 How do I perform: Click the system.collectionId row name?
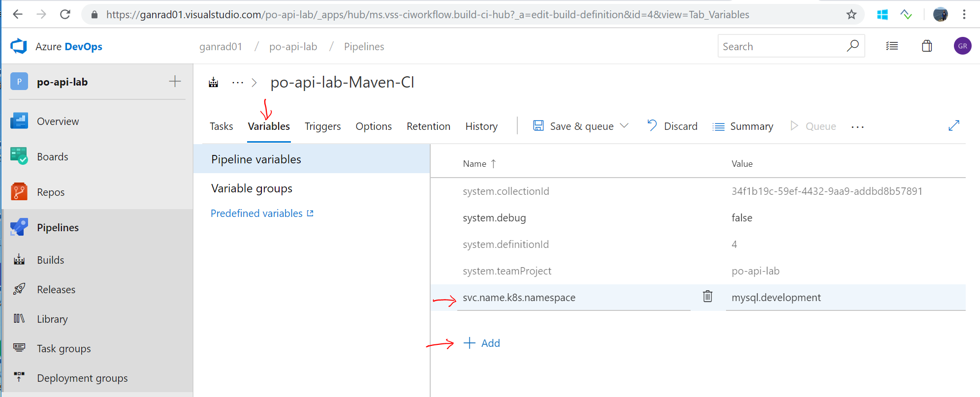pyautogui.click(x=506, y=191)
